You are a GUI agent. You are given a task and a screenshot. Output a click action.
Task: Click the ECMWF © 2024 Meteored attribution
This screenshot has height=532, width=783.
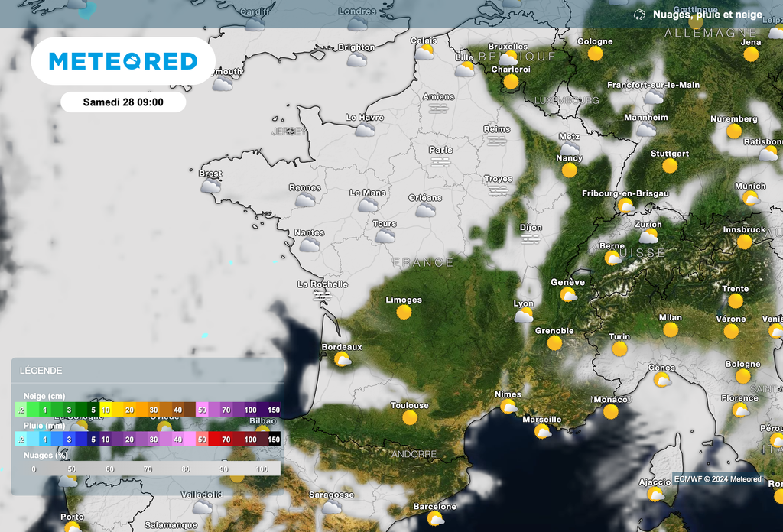pos(717,479)
